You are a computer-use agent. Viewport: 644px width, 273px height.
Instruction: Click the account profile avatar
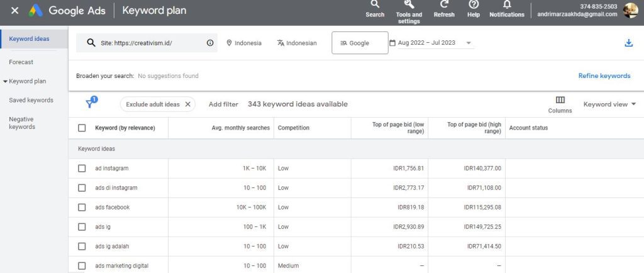[x=630, y=10]
